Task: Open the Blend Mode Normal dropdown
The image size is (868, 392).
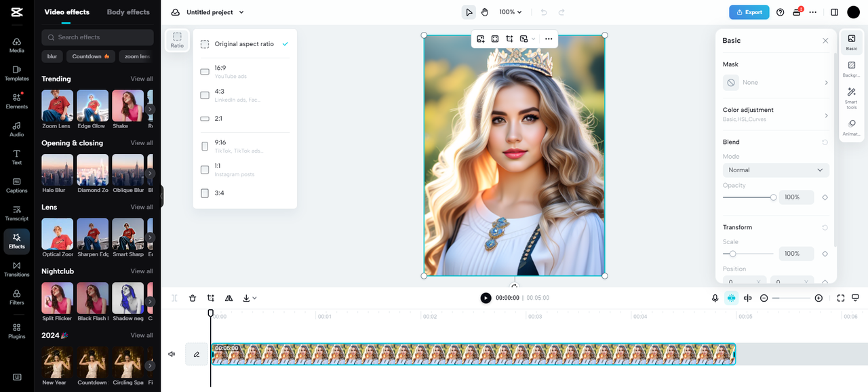Action: [776, 170]
